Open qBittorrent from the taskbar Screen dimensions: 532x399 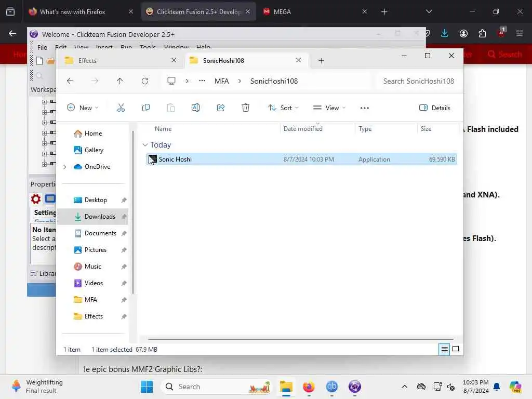coord(332,387)
